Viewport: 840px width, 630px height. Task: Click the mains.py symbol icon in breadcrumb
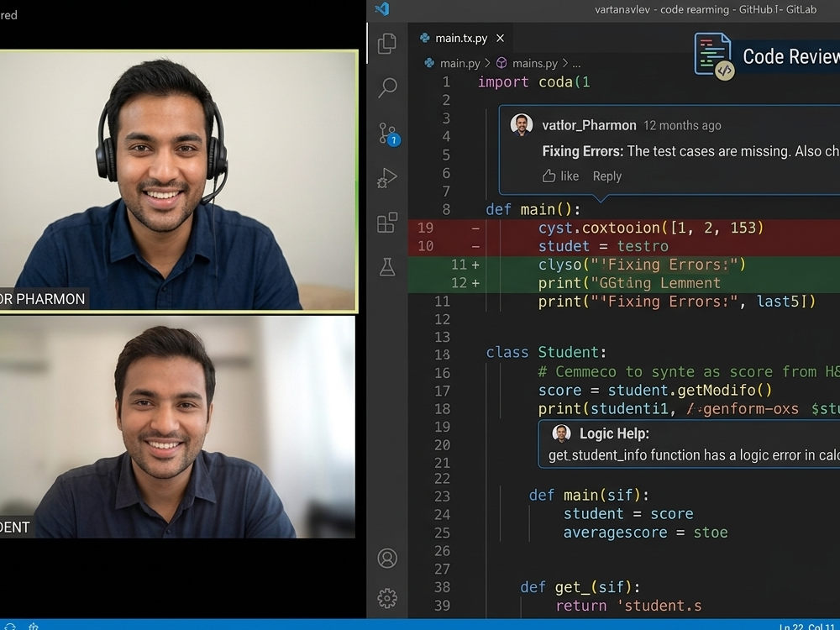click(x=501, y=63)
